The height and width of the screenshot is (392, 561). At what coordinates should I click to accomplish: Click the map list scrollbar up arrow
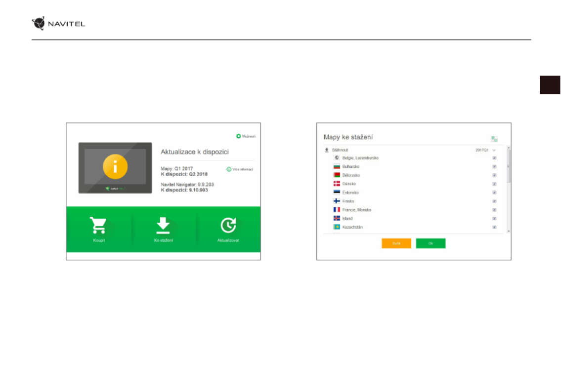[x=509, y=148]
